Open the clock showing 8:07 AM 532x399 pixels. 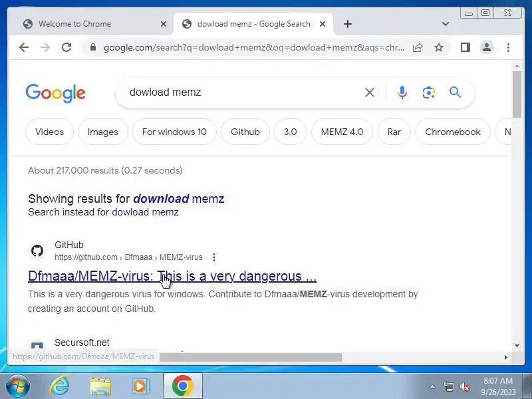click(x=498, y=386)
